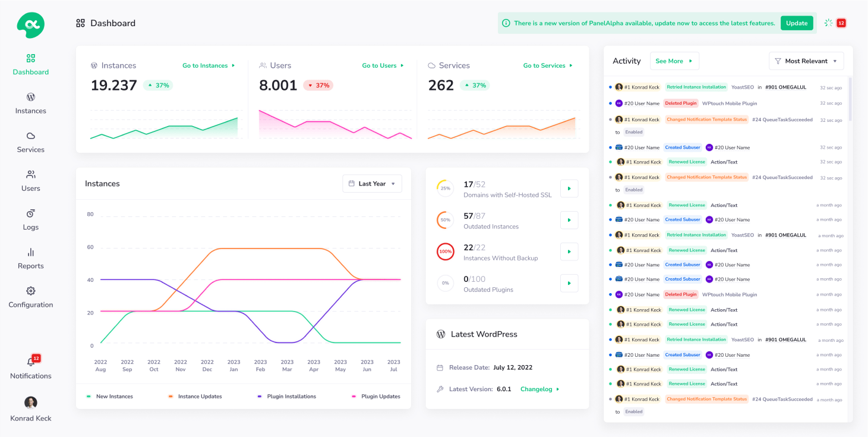This screenshot has height=437, width=868.
Task: Open Konrad Keck profile menu
Action: 31,409
